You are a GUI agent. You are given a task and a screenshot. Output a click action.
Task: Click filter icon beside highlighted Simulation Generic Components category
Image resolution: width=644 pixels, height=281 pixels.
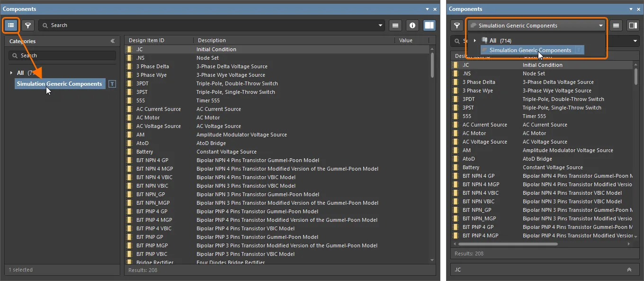(112, 84)
